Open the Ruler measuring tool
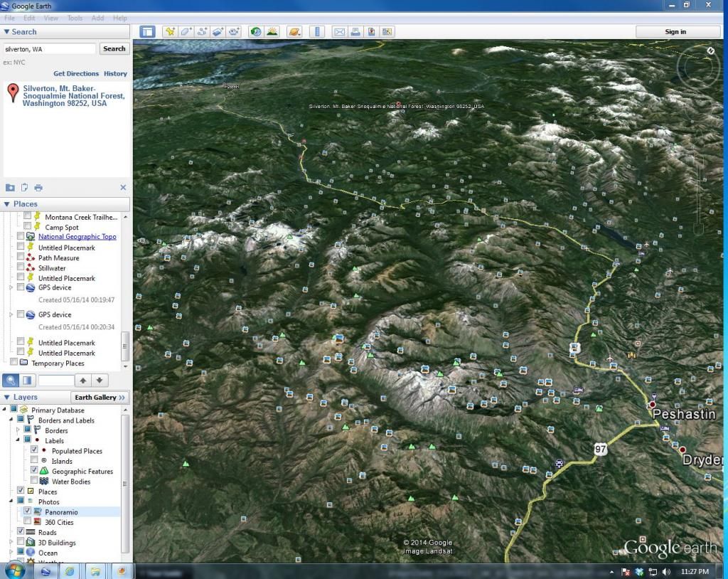This screenshot has height=579, width=728. coord(317,31)
